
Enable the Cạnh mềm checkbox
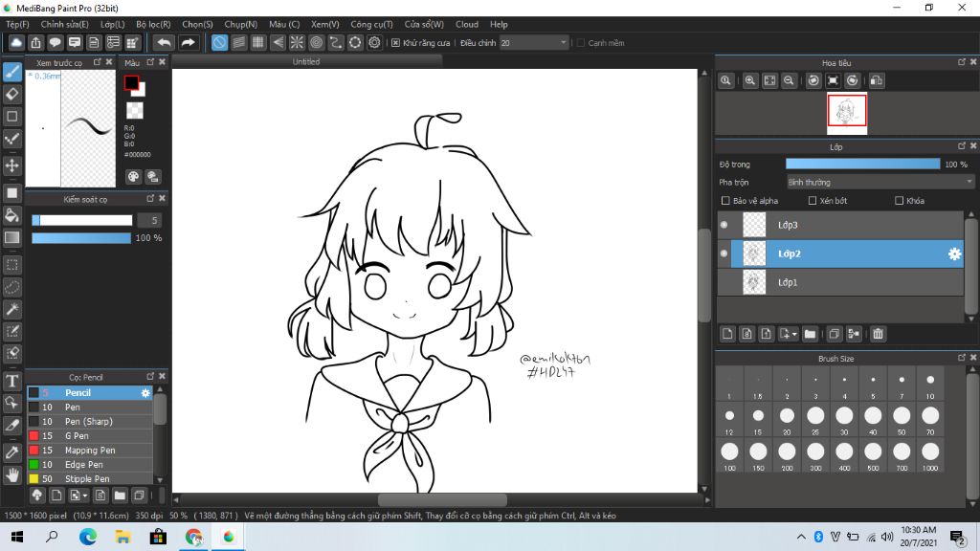pos(581,43)
